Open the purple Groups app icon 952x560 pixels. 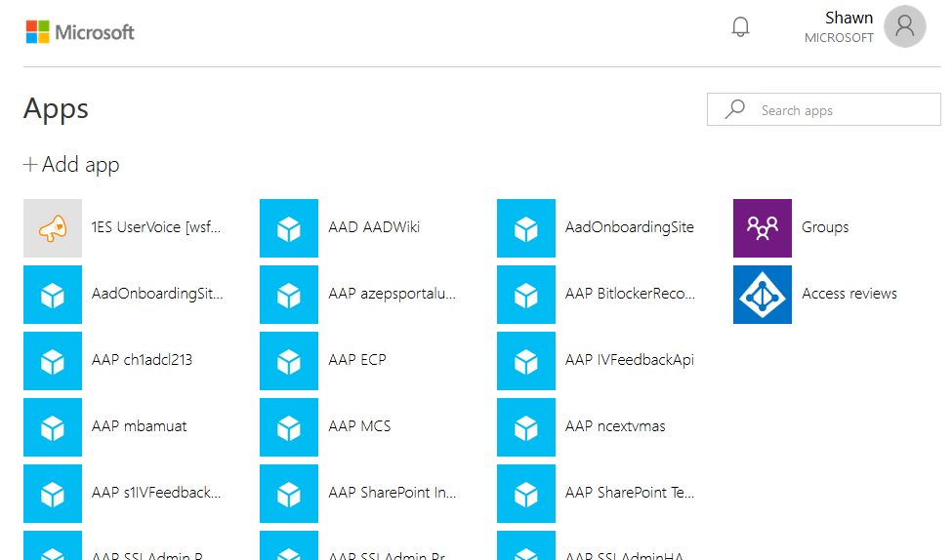(x=762, y=228)
